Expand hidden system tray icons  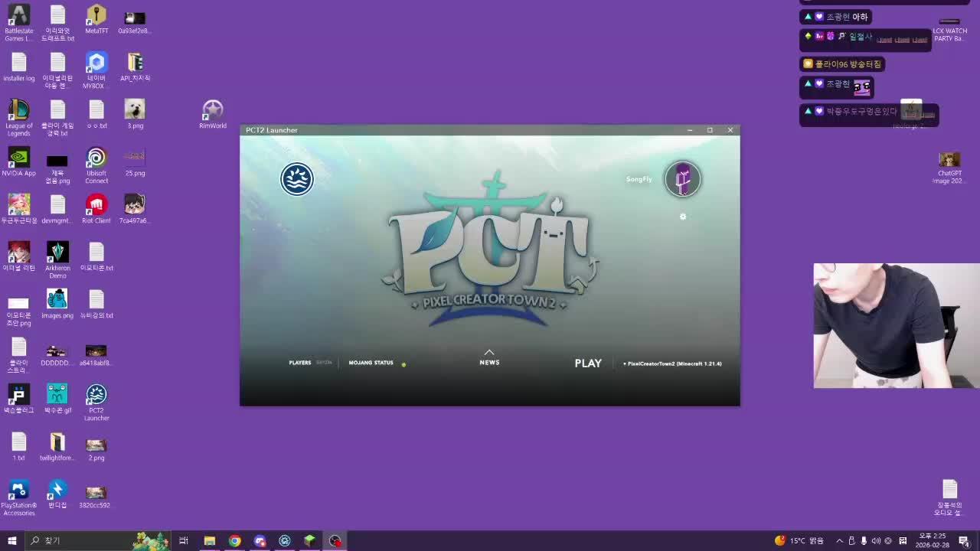point(839,540)
